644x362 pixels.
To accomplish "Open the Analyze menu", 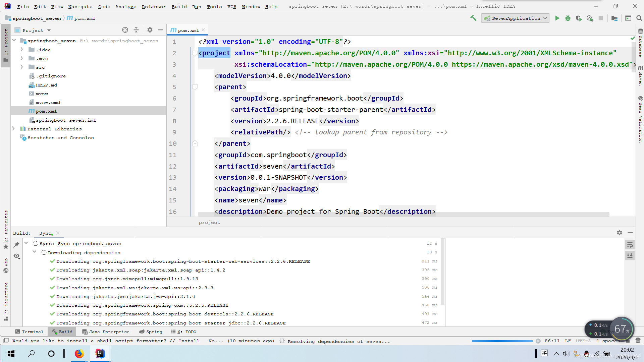I will 126,6.
